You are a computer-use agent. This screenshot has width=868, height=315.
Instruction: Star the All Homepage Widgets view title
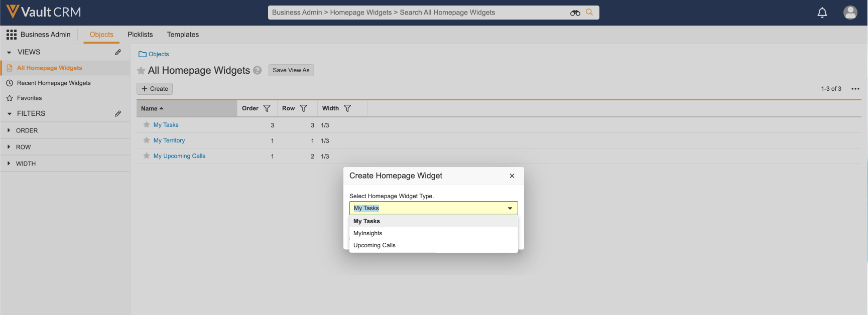[x=141, y=71]
